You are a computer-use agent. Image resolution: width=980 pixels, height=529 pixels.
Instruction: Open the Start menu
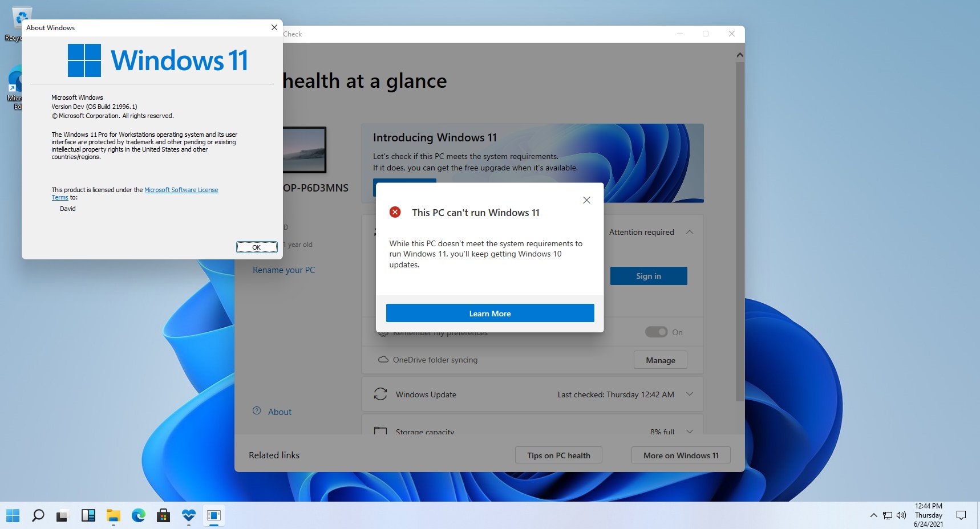point(13,516)
